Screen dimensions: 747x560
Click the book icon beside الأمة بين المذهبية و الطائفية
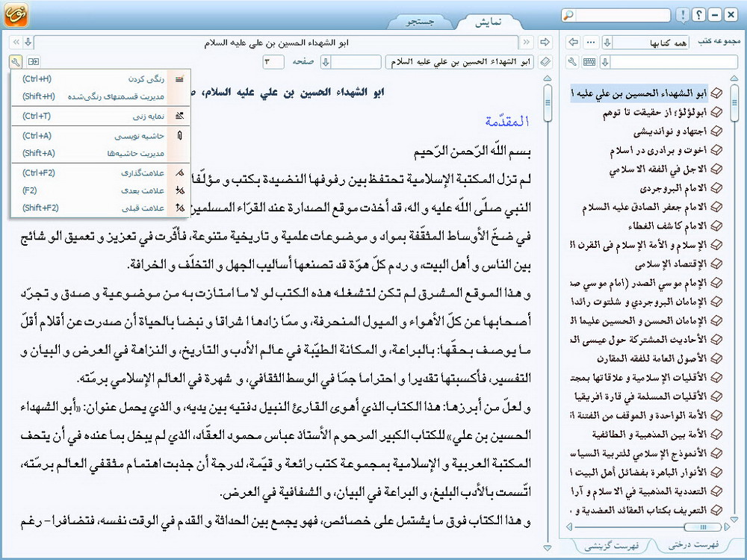[x=716, y=435]
